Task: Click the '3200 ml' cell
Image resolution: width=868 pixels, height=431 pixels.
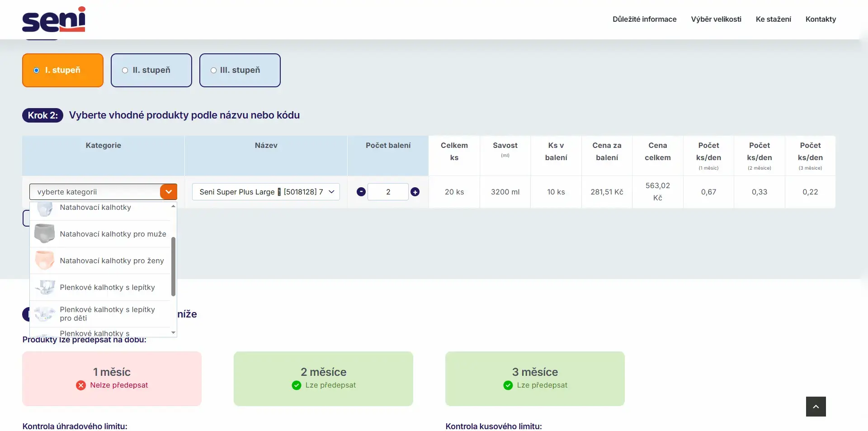Action: tap(505, 192)
